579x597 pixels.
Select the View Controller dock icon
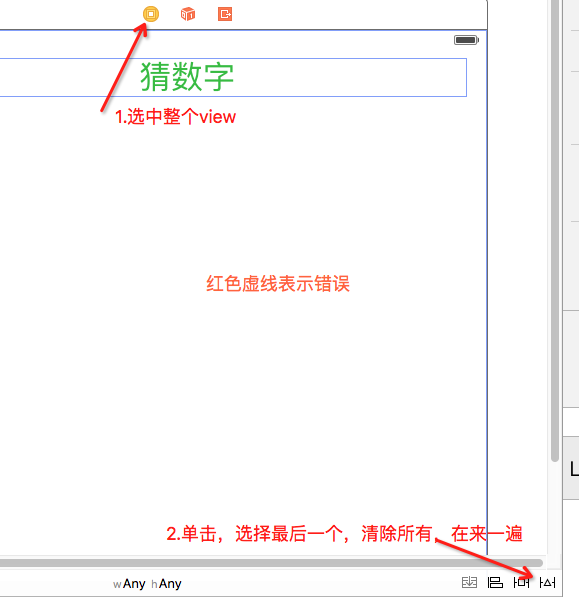click(151, 14)
